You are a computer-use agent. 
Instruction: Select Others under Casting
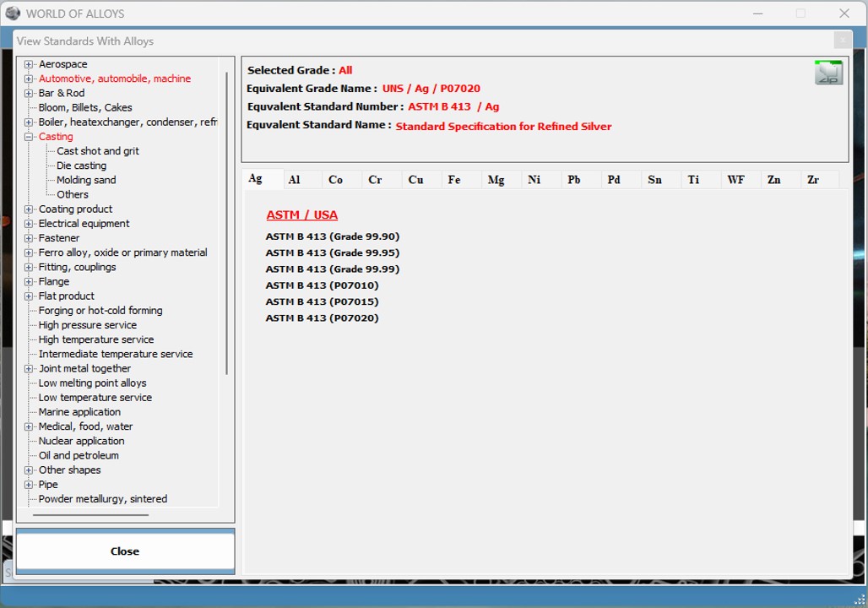[x=72, y=194]
